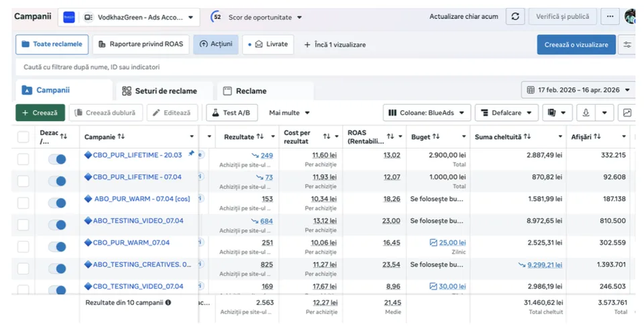644x331 pixels.
Task: Select Toate reclamele view
Action: coord(52,44)
